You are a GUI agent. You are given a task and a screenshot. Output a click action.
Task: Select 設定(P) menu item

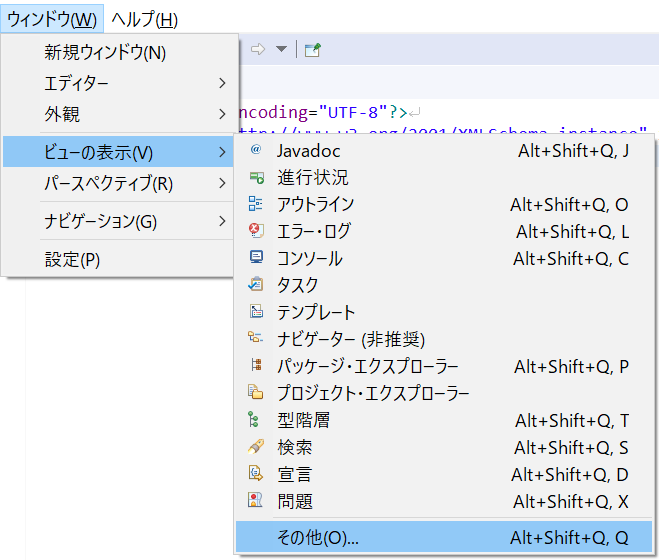[118, 259]
